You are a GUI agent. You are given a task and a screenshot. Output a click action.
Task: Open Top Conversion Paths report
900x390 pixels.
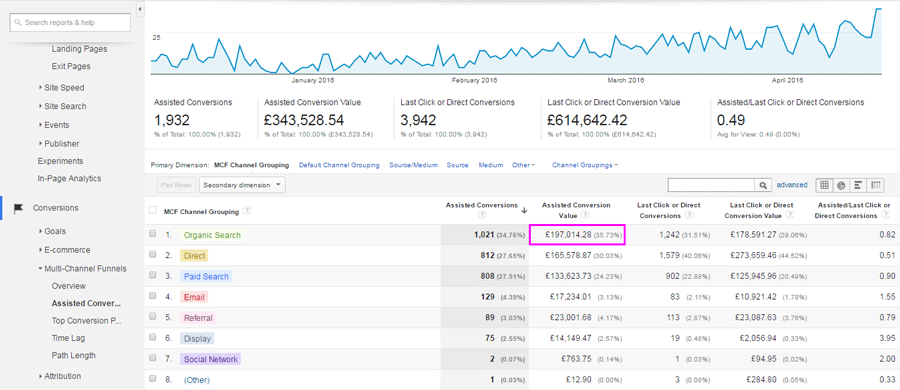click(x=86, y=321)
